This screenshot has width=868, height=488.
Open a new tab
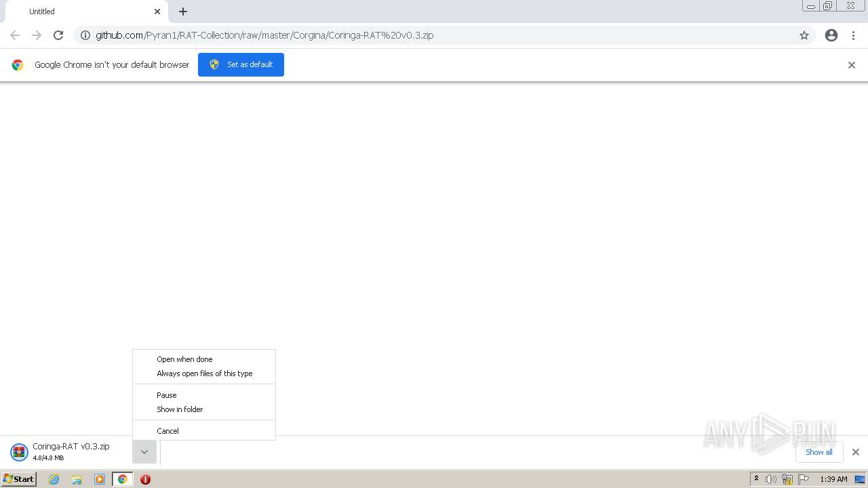coord(183,12)
